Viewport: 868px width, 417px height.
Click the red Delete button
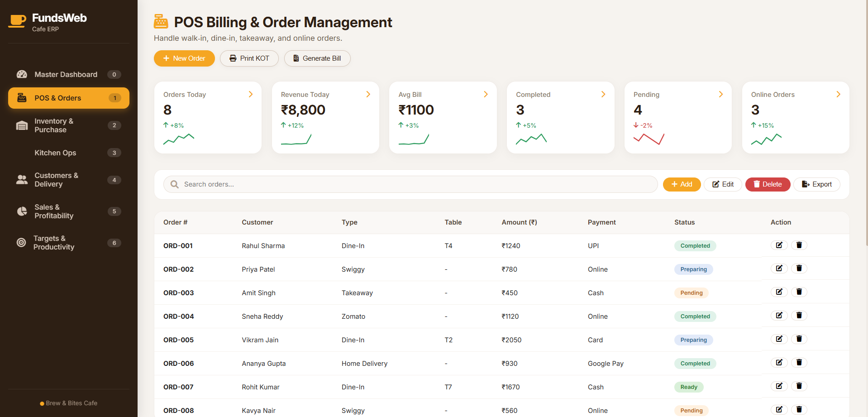[x=768, y=184]
